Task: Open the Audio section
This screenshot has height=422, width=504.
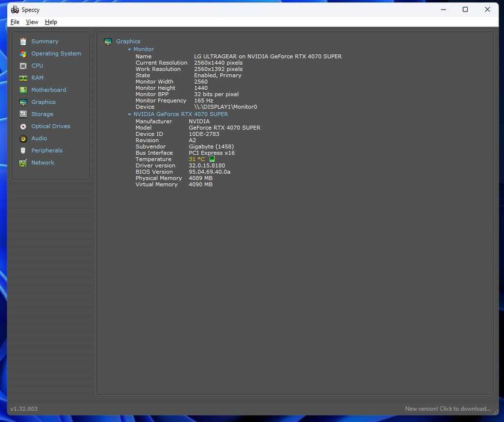Action: tap(39, 139)
